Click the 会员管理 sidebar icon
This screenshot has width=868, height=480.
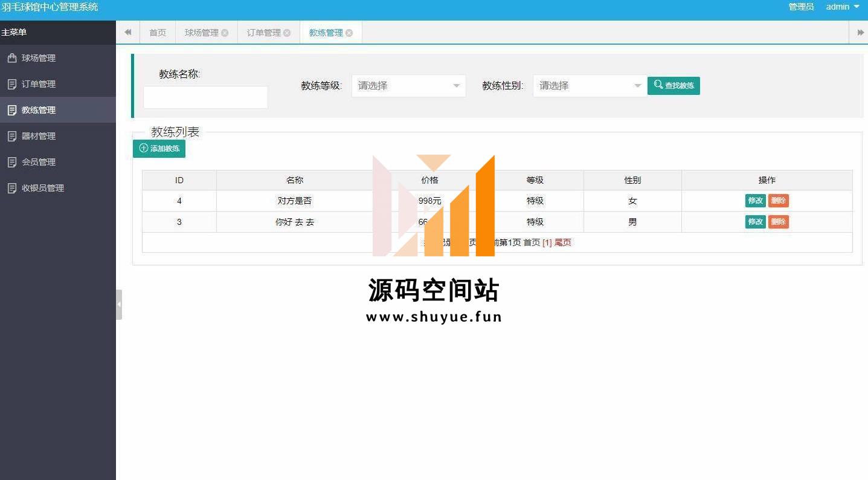(11, 162)
